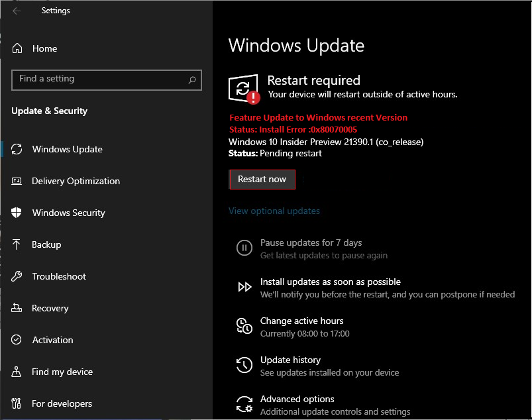The image size is (532, 420).
Task: Click the Troubleshoot wrench icon
Action: [x=17, y=276]
